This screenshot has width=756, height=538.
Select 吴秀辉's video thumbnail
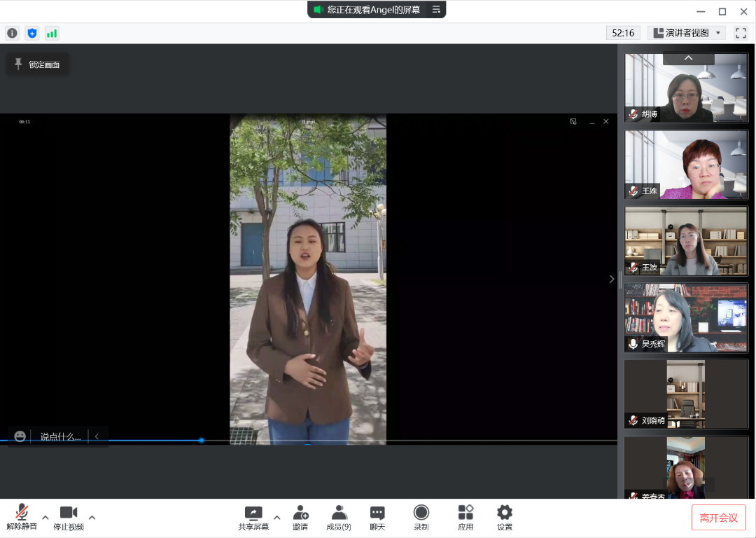(x=686, y=317)
